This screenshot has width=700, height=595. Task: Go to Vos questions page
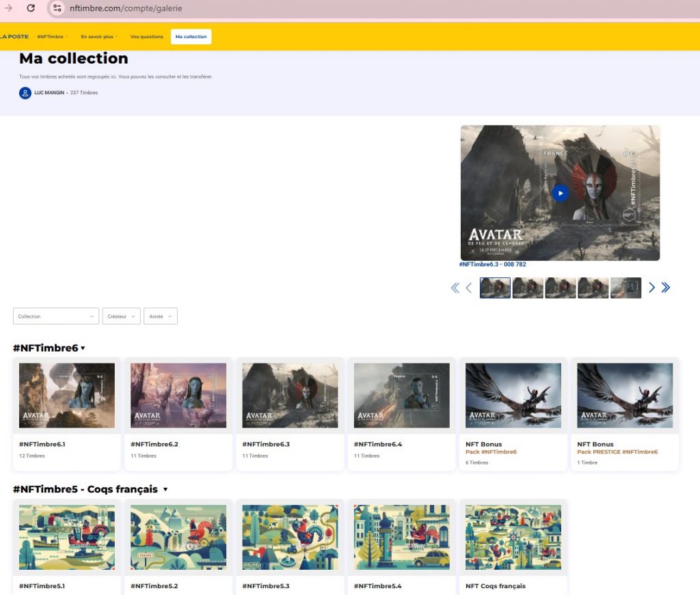(146, 37)
